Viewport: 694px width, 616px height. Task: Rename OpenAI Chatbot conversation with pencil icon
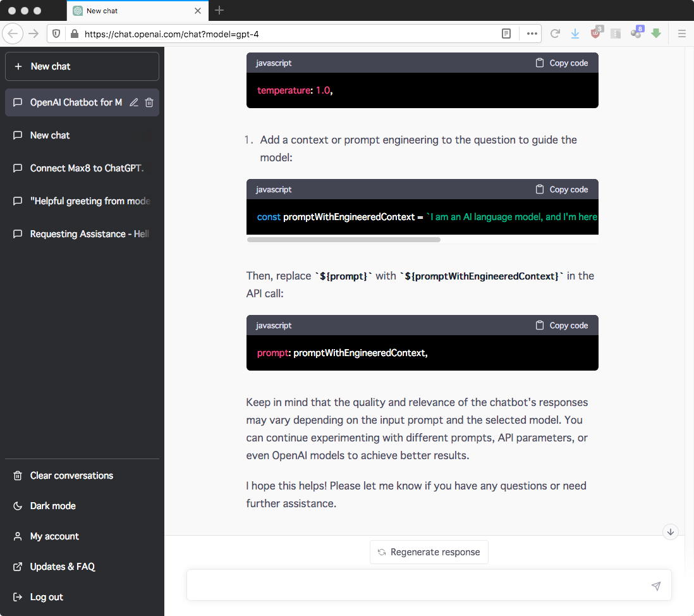[133, 102]
